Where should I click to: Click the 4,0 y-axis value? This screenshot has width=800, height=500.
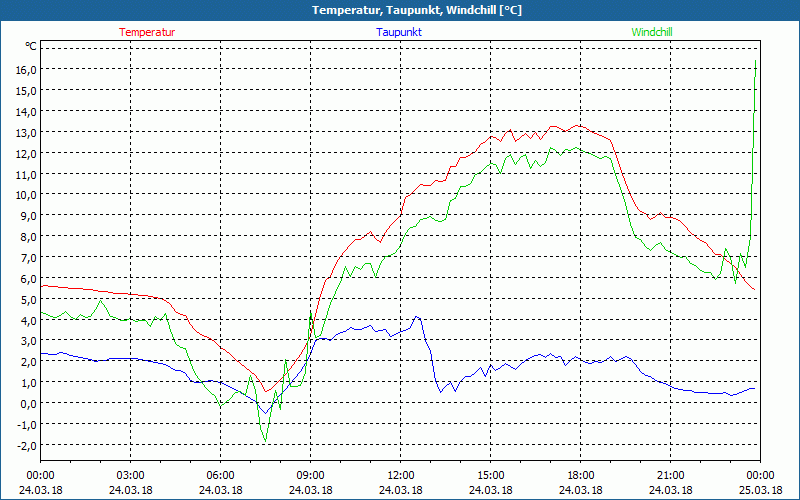coord(29,320)
